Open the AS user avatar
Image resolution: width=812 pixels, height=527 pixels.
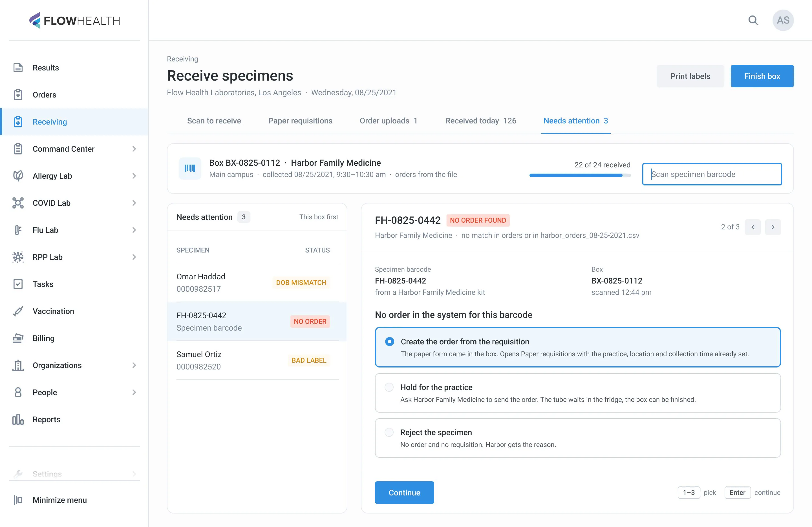tap(783, 21)
